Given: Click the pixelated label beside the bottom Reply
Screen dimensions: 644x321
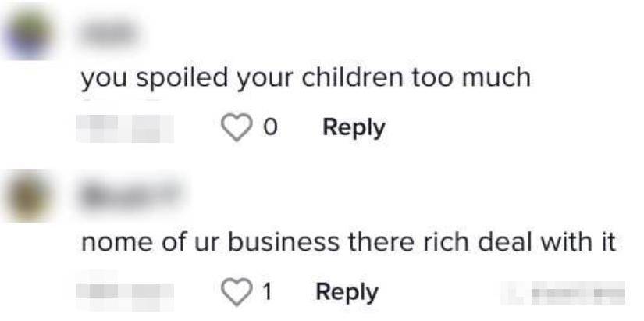Looking at the screenshot, I should coord(563,293).
